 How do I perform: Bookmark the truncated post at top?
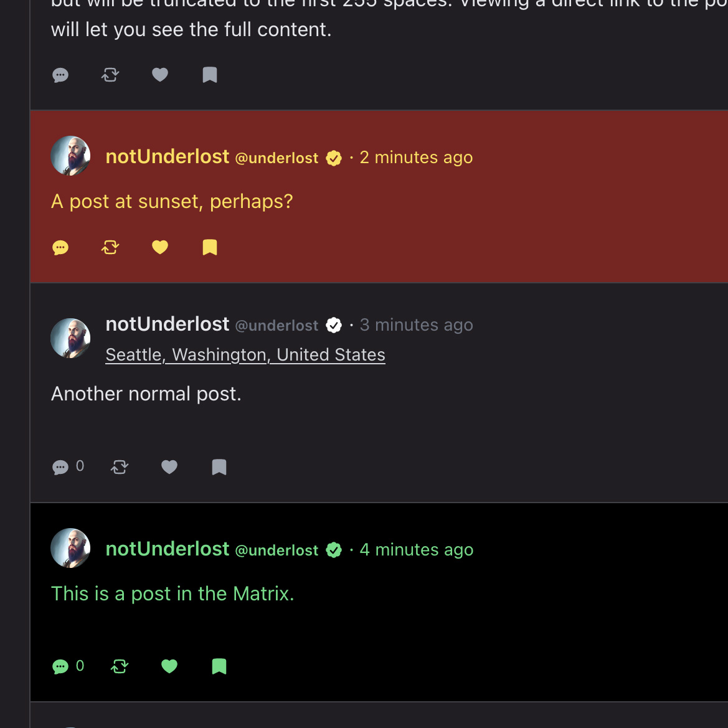click(x=210, y=75)
